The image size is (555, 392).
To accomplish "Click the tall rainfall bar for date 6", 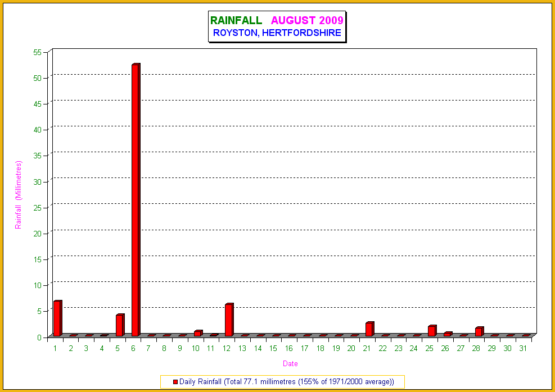I will pyautogui.click(x=136, y=200).
